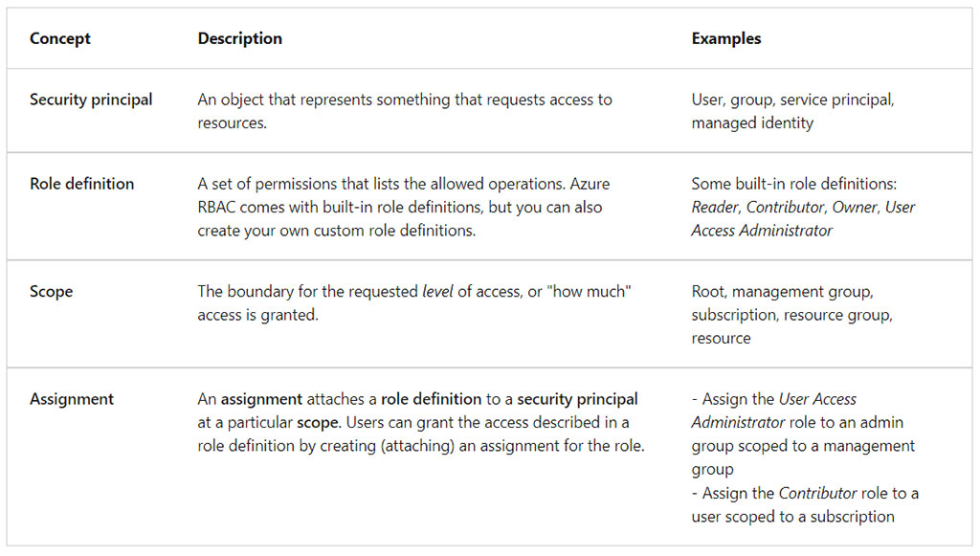Click the 'Root, management group' examples cell
This screenshot has width=980, height=556.
(x=782, y=291)
